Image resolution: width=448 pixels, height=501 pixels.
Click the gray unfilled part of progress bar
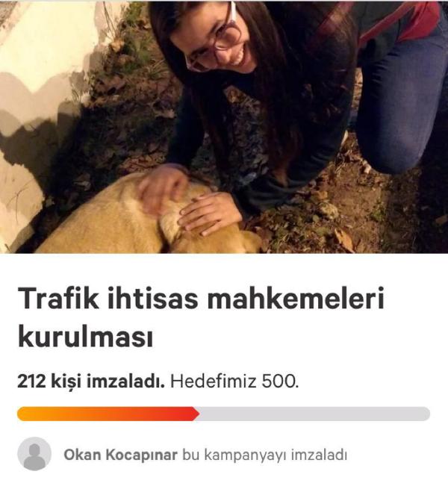click(315, 414)
